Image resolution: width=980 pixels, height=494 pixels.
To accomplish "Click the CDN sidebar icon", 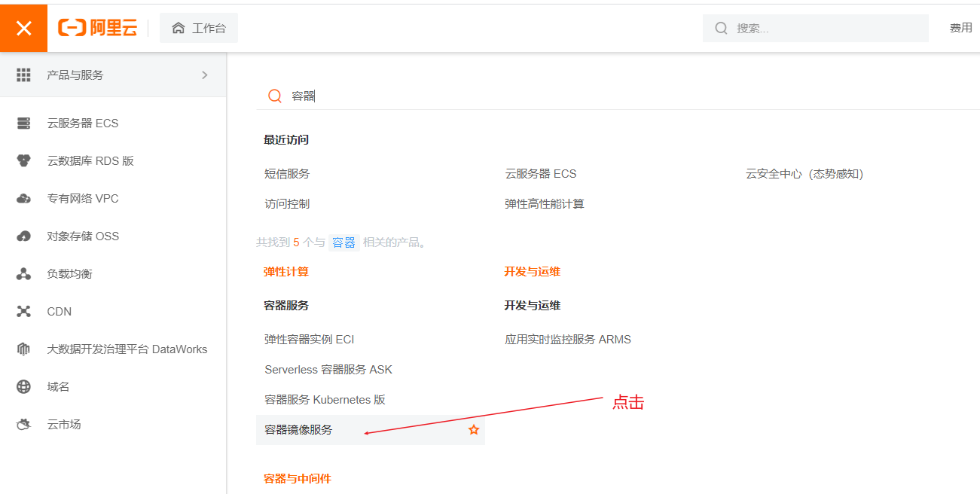I will 23,311.
